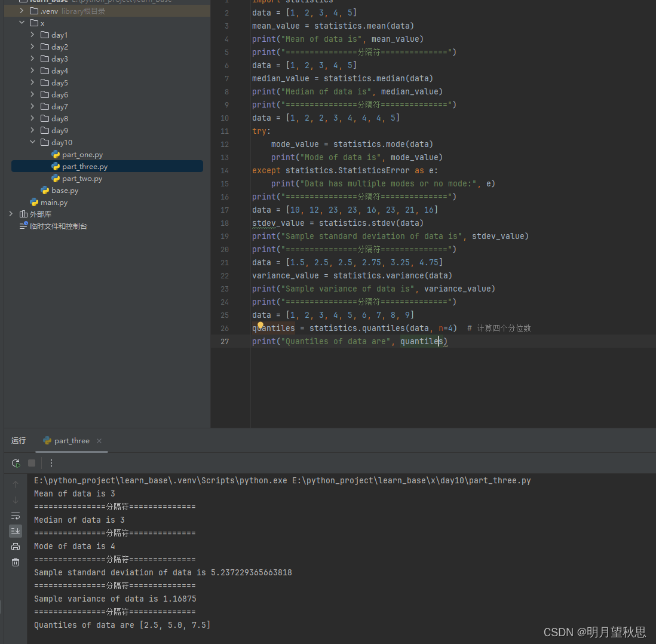Screen dimensions: 656x644
Task: Collapse the day10 folder
Action: point(32,142)
